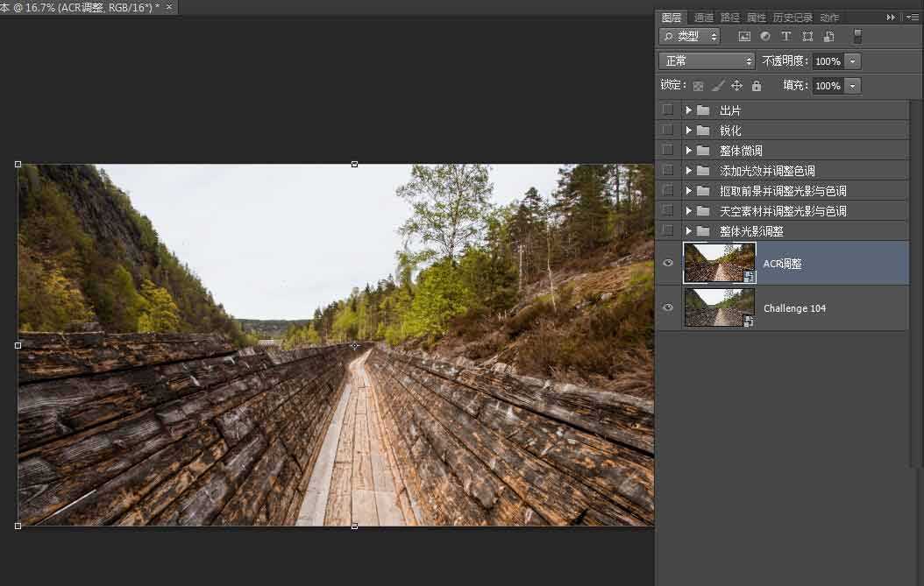Viewport: 924px width, 586px height.
Task: Hide the Challenge 104 layer
Action: coord(668,307)
